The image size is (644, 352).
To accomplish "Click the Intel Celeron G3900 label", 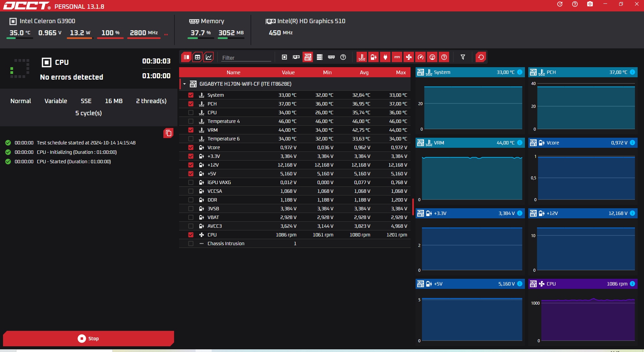I will (47, 21).
